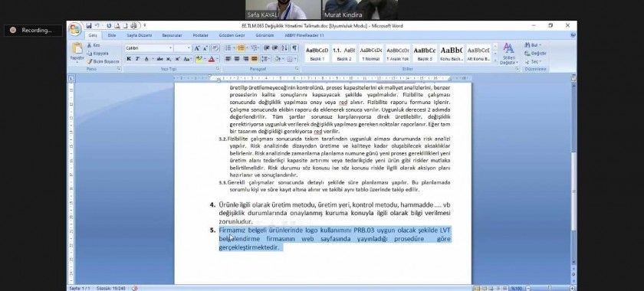The width and height of the screenshot is (644, 291).
Task: Open the Postalar ribbon tab
Action: [x=200, y=36]
